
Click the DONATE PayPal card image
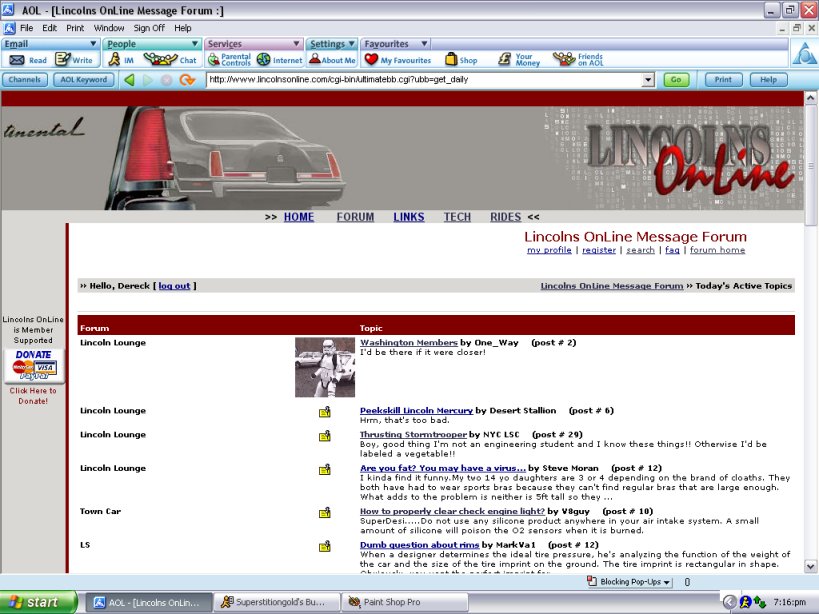click(x=34, y=365)
